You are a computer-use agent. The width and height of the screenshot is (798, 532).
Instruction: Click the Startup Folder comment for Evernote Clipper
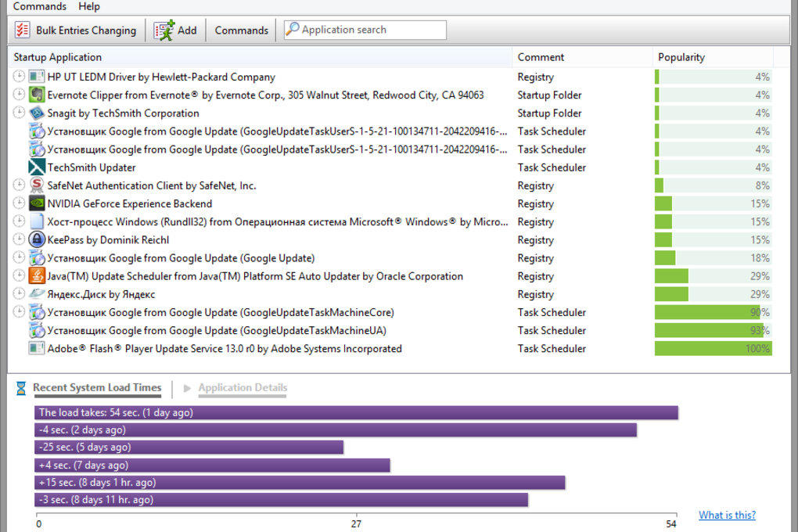pyautogui.click(x=550, y=95)
